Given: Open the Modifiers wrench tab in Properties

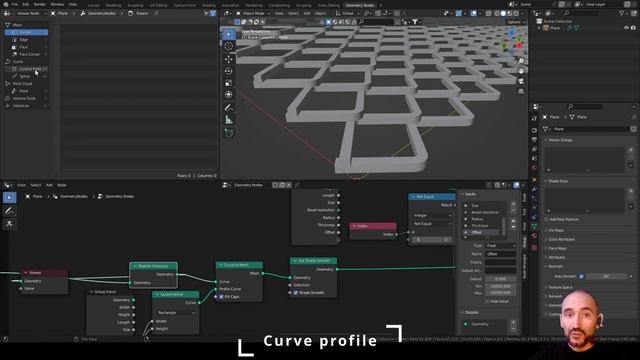Looking at the screenshot, I should [x=534, y=189].
